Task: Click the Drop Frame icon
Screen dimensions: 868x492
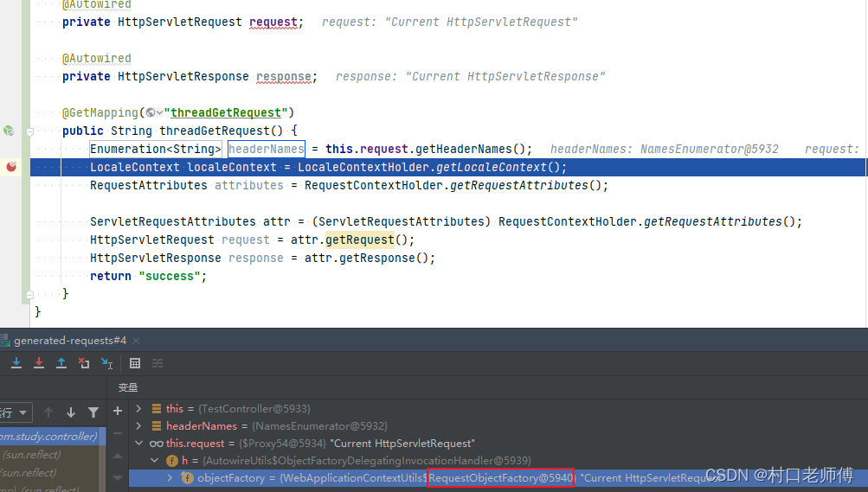Action: [84, 363]
